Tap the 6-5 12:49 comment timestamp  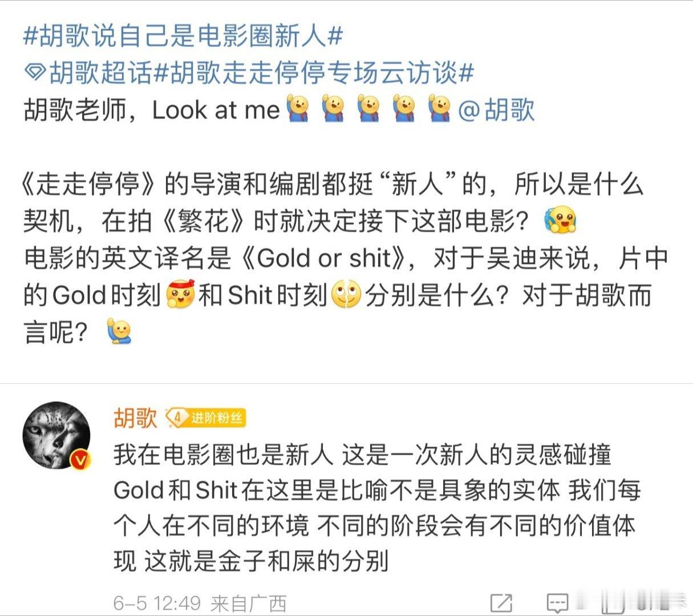pos(157,602)
